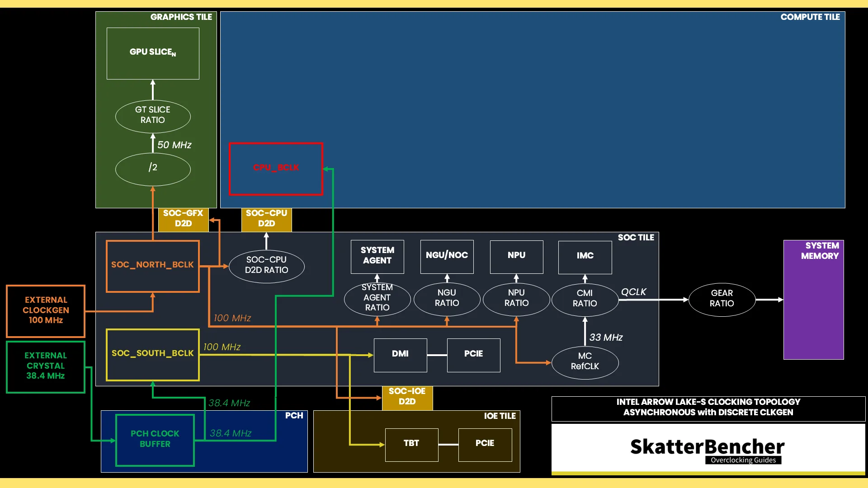This screenshot has width=868, height=488.
Task: Click the EXTERNAL CRYSTAL 38.4 MHz box
Action: [46, 367]
